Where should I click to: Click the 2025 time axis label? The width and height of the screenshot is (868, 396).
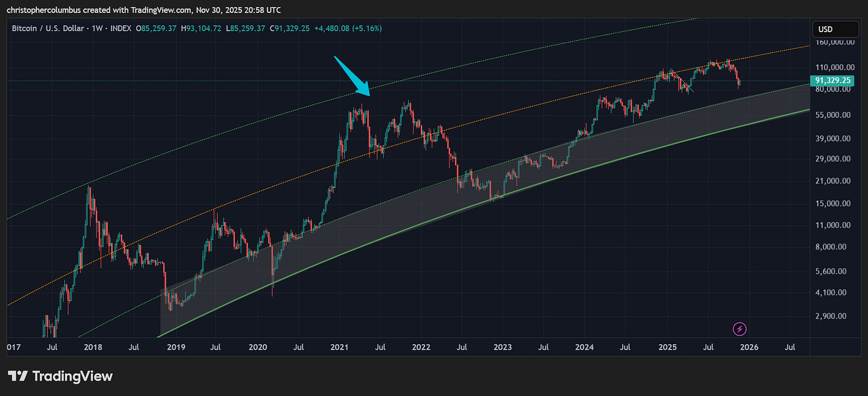(x=667, y=347)
